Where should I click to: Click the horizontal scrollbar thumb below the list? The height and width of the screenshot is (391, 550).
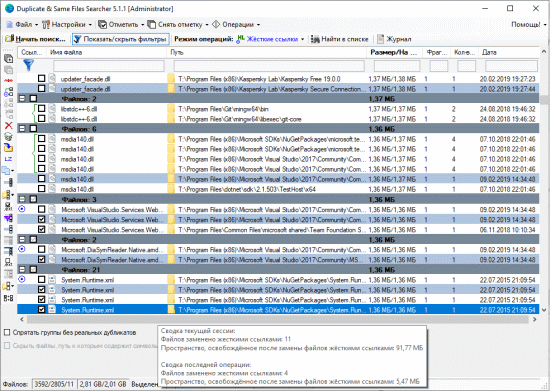(277, 319)
